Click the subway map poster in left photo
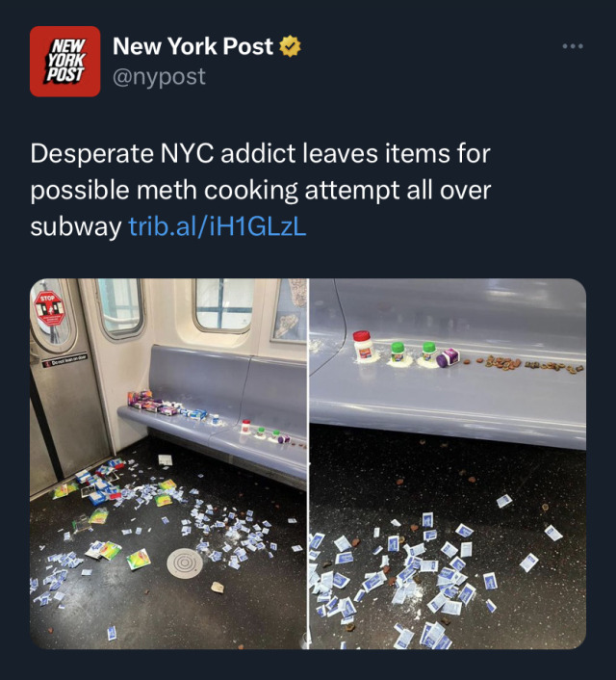The image size is (616, 680). pyautogui.click(x=290, y=310)
